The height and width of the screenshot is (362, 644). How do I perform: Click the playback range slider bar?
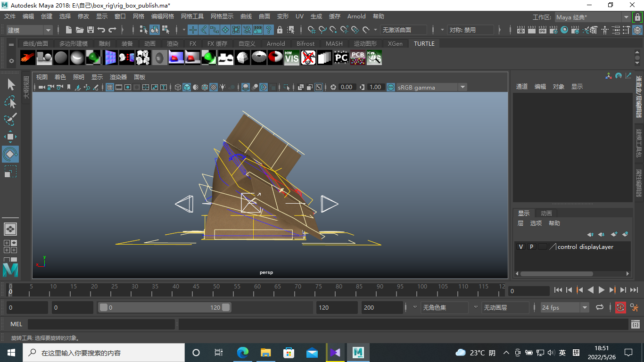click(x=164, y=307)
